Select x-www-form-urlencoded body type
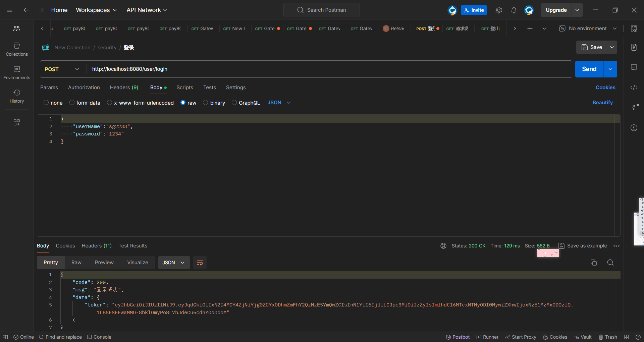Image resolution: width=644 pixels, height=342 pixels. [x=109, y=103]
